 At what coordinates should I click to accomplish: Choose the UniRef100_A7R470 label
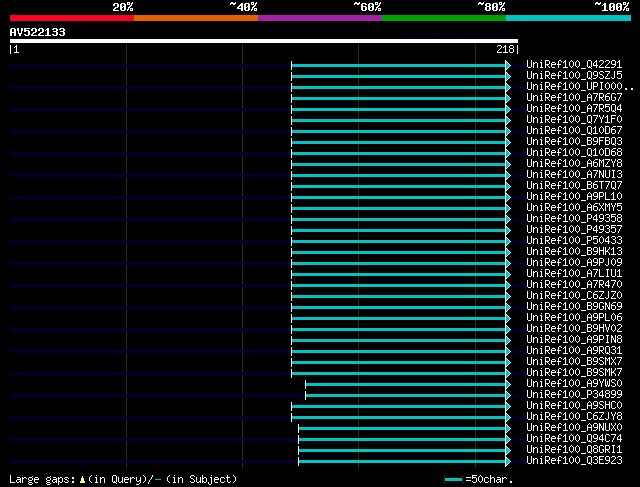[x=574, y=285]
